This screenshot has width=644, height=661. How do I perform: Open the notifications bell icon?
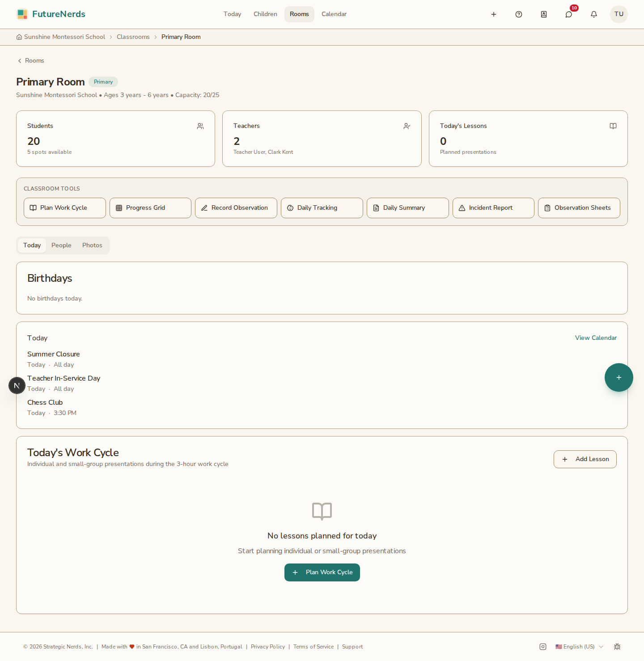(x=594, y=14)
